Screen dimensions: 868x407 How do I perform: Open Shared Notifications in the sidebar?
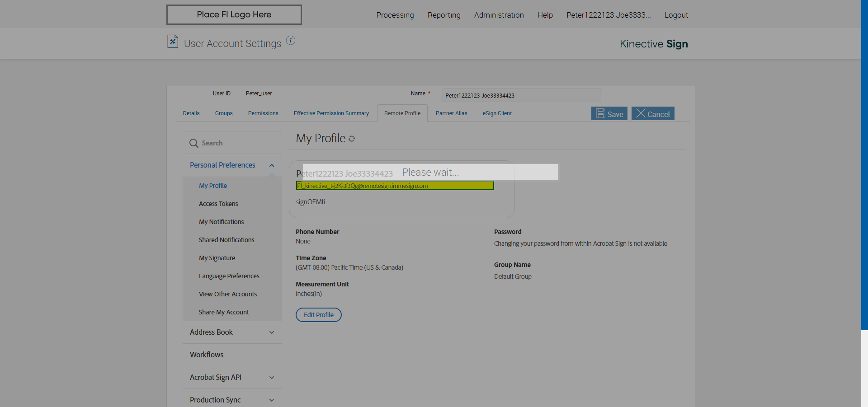coord(226,240)
